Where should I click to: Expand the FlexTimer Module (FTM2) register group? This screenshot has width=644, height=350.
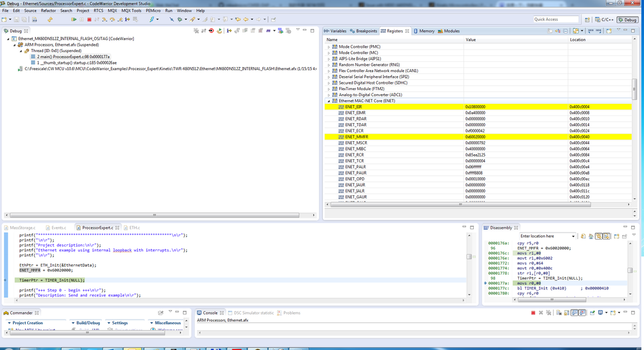pyautogui.click(x=329, y=89)
